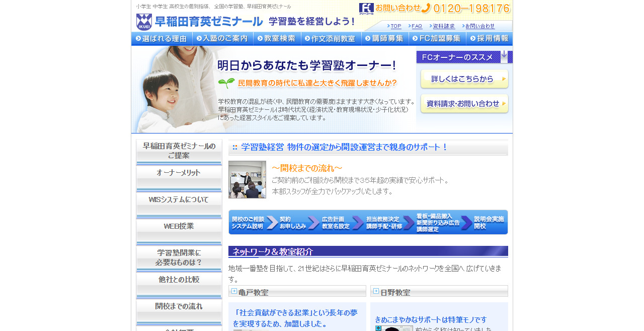644x331 pixels.
Task: Click きめこまやかなサポートは特筆モノです testimonial title
Action: pos(431,319)
